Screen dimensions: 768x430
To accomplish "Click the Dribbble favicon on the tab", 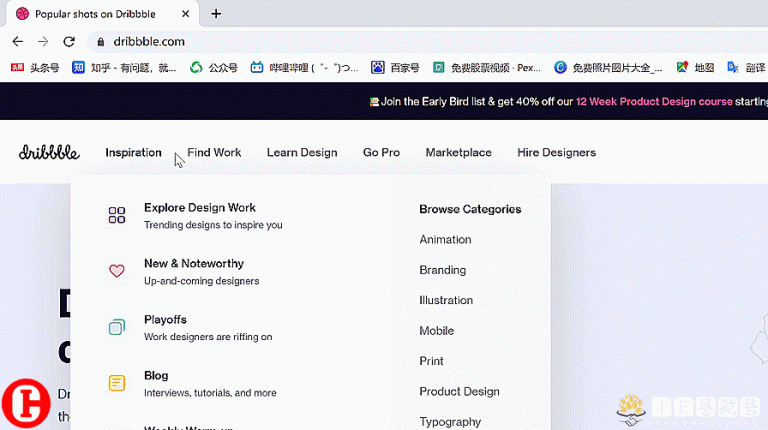I will click(23, 14).
